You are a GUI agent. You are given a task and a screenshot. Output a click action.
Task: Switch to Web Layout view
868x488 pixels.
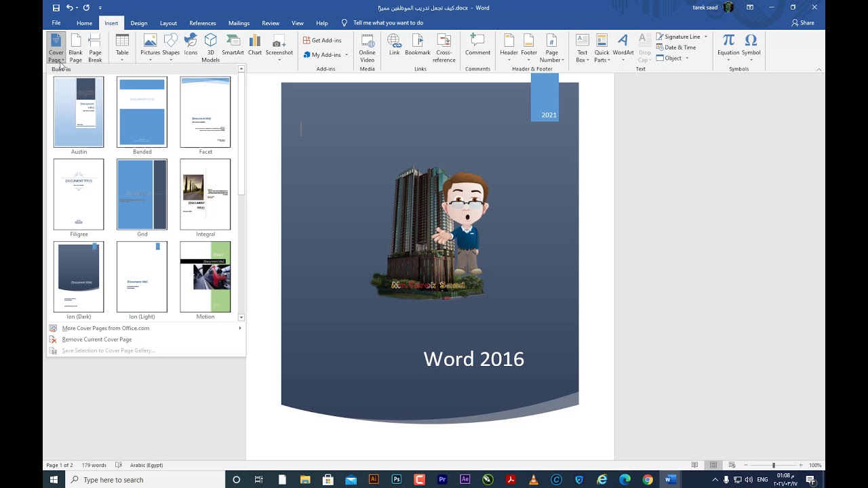tap(732, 465)
